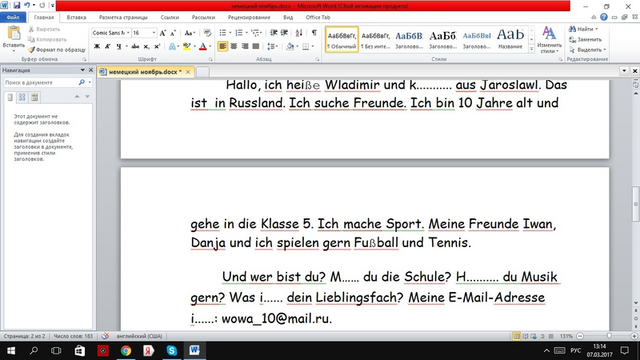The width and height of the screenshot is (640, 360).
Task: Align text left
Action: click(x=222, y=47)
